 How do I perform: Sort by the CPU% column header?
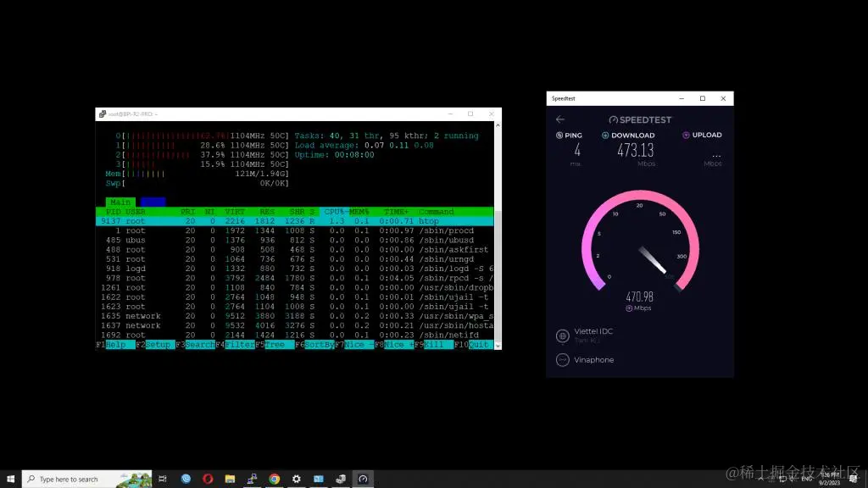(334, 212)
